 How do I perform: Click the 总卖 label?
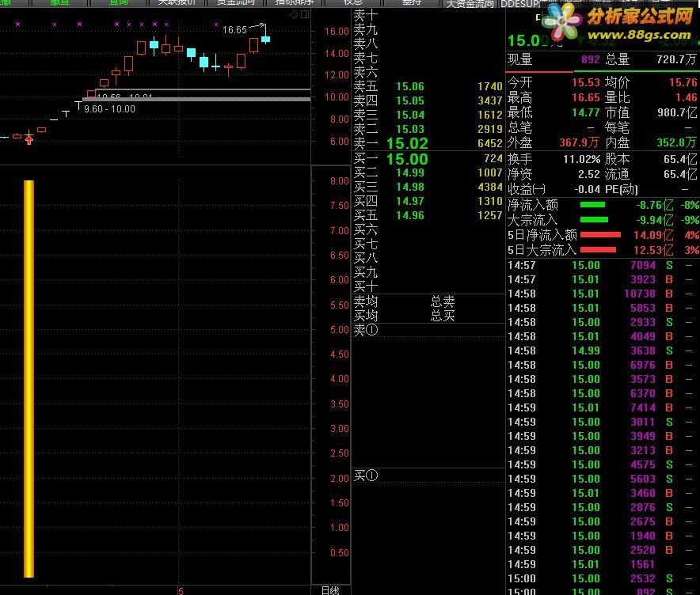443,302
